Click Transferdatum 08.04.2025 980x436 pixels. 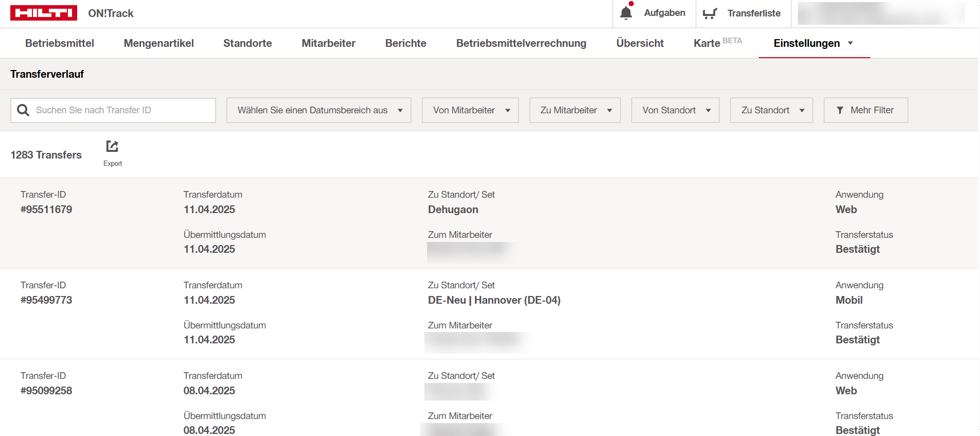pos(209,391)
